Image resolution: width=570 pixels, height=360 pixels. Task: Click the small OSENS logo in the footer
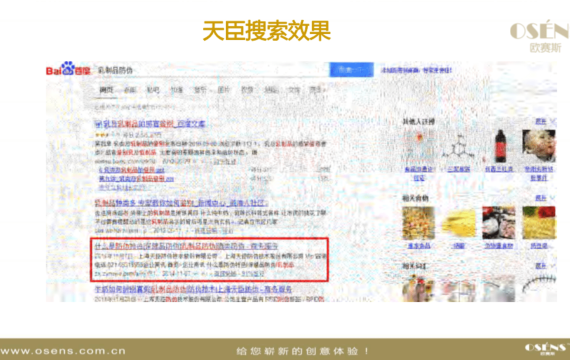tap(546, 348)
